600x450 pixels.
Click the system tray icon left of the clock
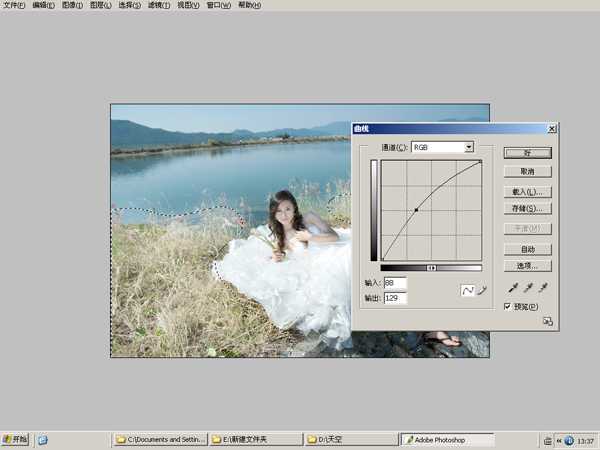(568, 439)
